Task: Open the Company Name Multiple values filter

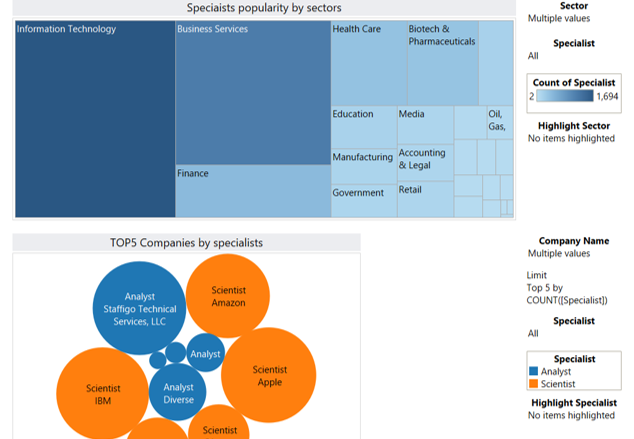Action: coord(559,253)
